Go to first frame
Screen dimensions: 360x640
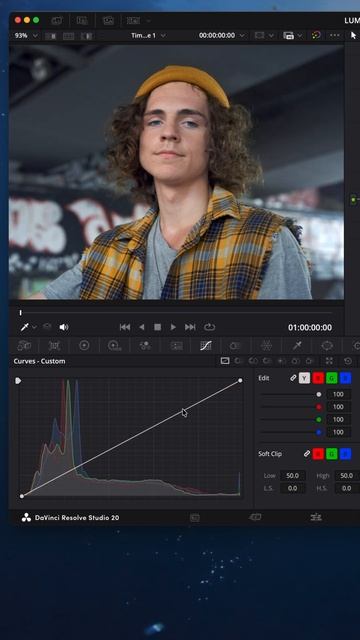pos(124,327)
